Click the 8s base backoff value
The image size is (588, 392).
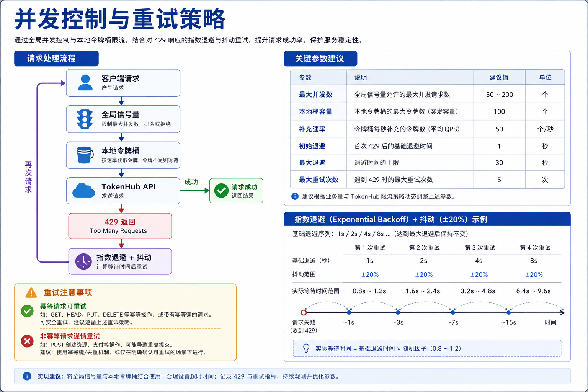[x=534, y=261]
